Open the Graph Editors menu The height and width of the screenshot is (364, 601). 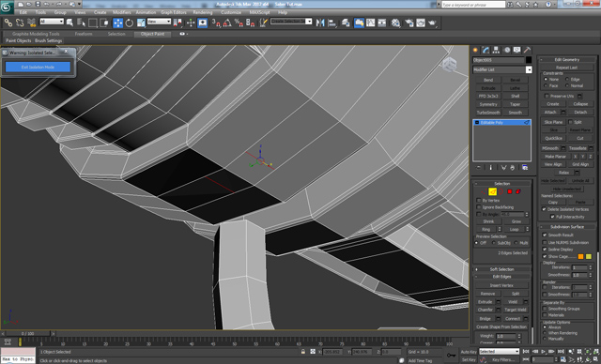pyautogui.click(x=174, y=12)
